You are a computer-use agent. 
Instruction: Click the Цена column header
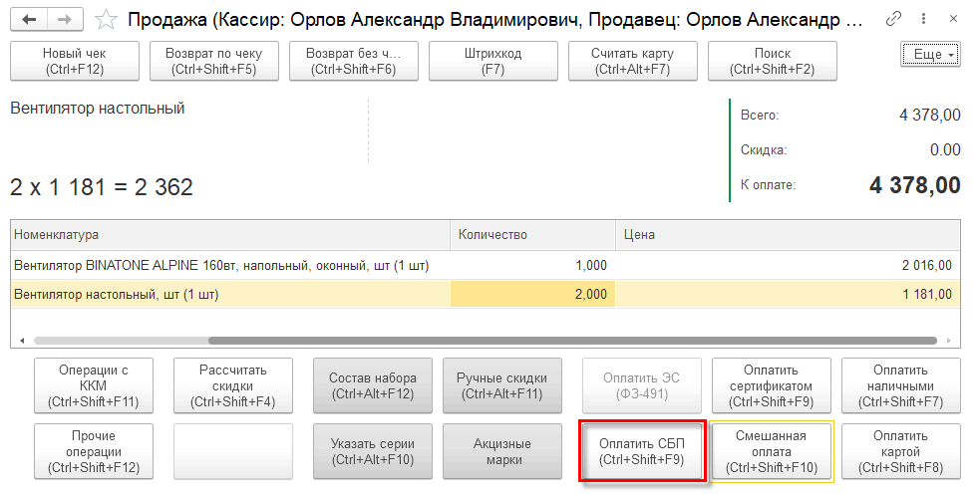(789, 235)
